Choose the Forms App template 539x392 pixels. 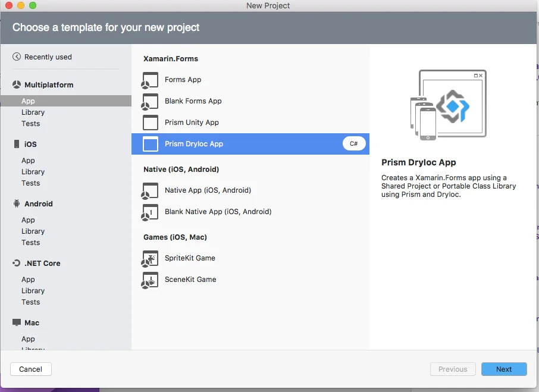tap(250, 80)
